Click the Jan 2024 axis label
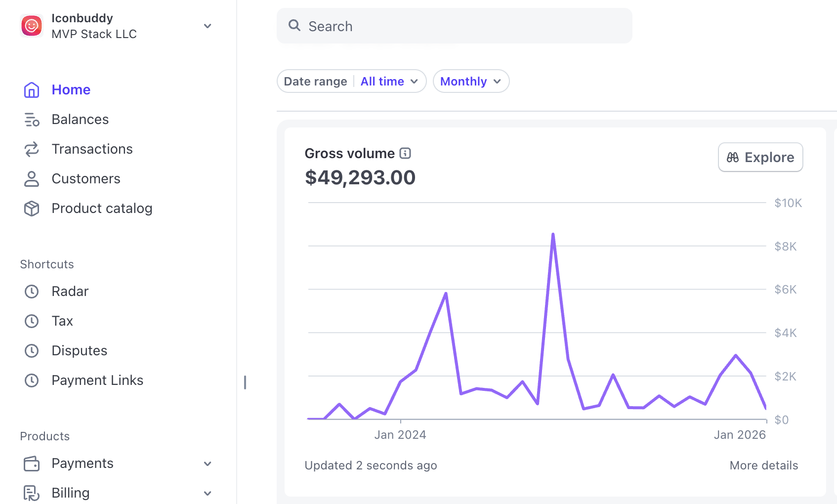The width and height of the screenshot is (837, 504). click(x=400, y=435)
